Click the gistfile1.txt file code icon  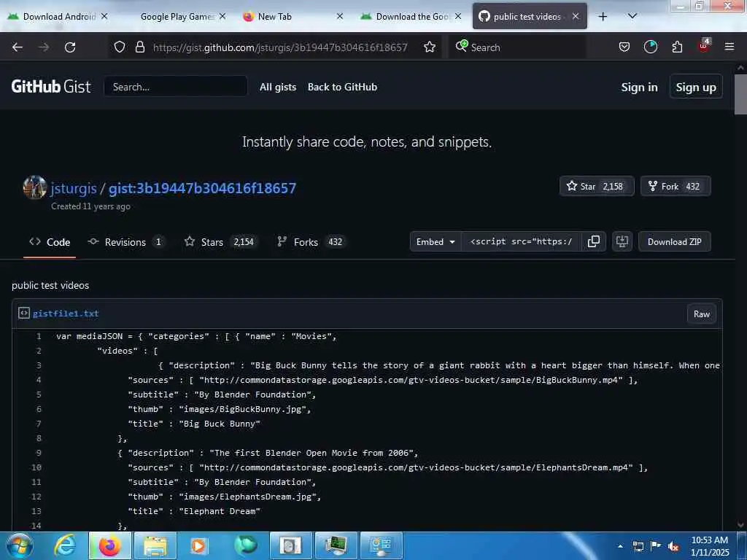(x=24, y=313)
